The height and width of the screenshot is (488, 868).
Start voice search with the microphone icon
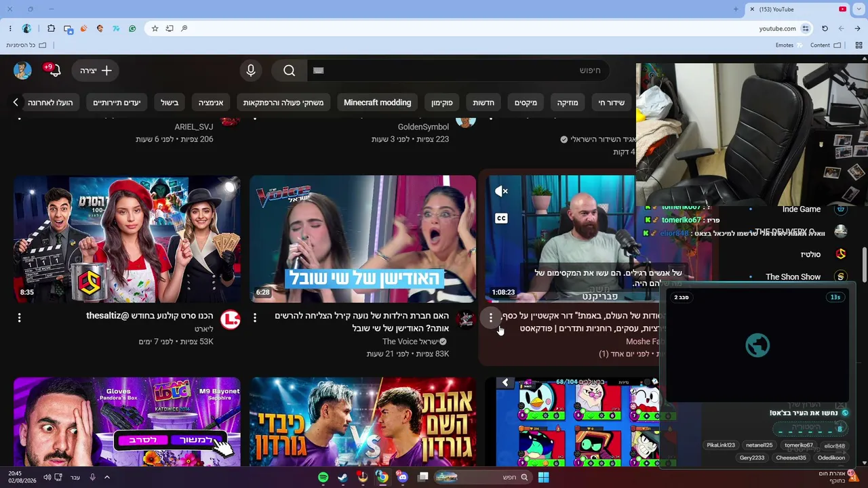[251, 70]
